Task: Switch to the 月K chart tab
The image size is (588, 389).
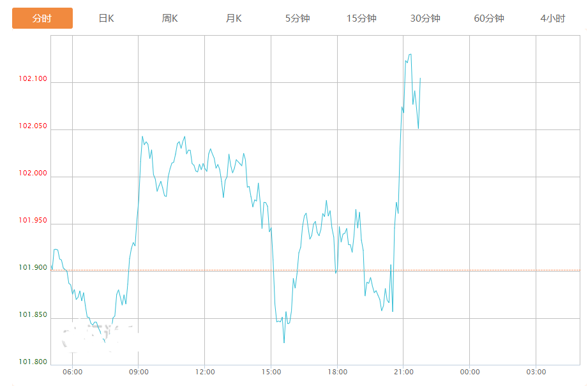Action: (x=234, y=18)
